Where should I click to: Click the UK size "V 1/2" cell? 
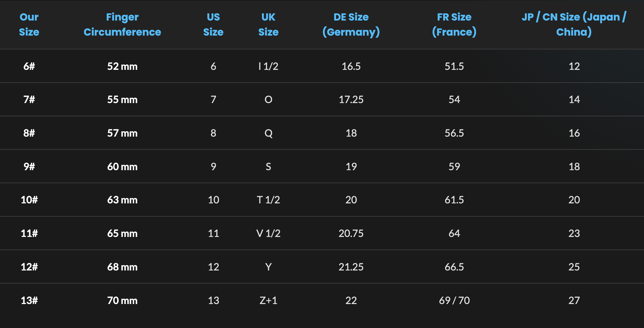pos(268,233)
